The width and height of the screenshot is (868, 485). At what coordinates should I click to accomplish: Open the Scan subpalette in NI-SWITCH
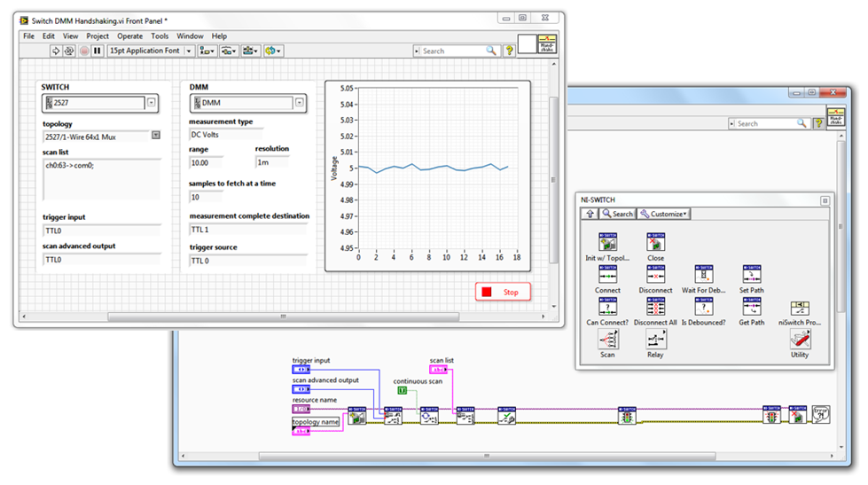click(608, 339)
